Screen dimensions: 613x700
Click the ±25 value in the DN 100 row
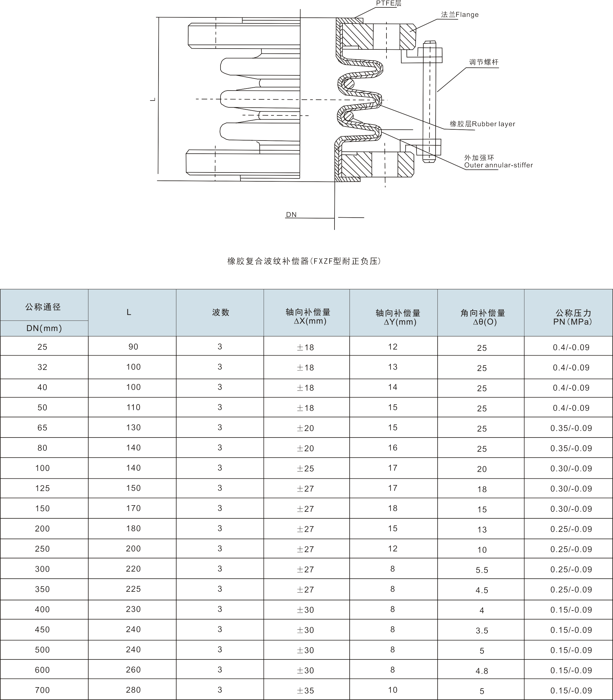(305, 468)
